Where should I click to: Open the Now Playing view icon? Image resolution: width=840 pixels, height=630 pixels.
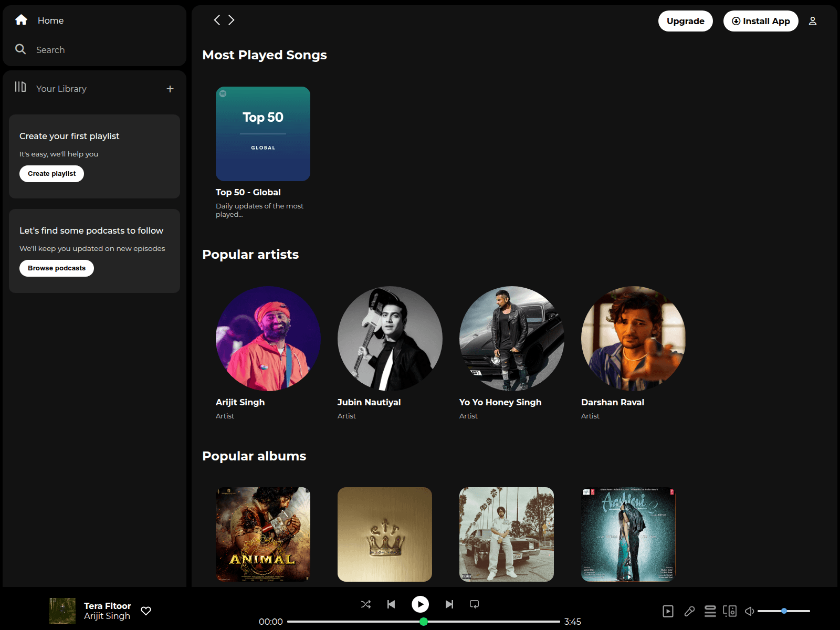coord(668,611)
